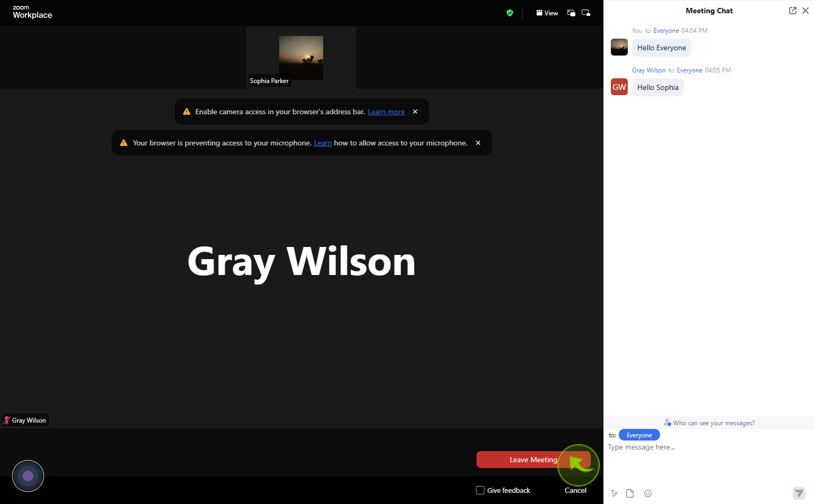Viewport: 815px width, 504px height.
Task: Pop out the Meeting Chat window
Action: [792, 11]
